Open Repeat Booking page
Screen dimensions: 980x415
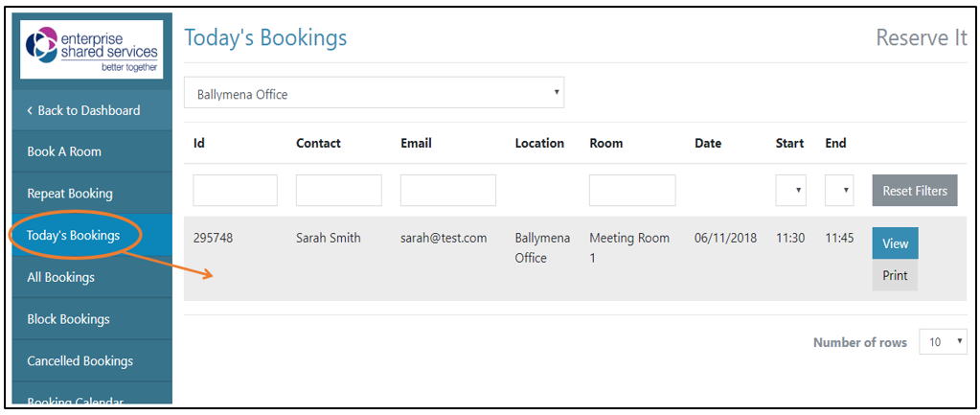coord(92,194)
